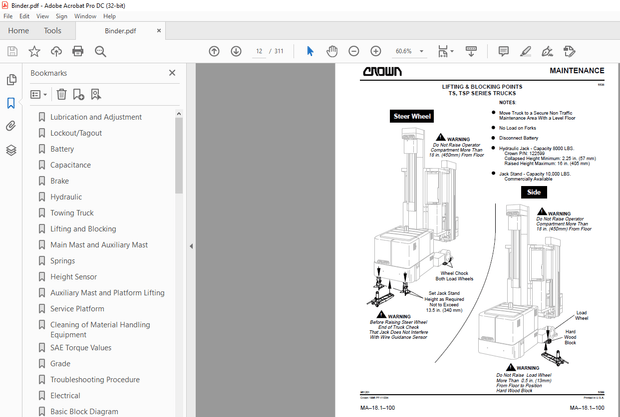This screenshot has width=620, height=417.
Task: Select the SAE Torque Values bookmark
Action: (x=81, y=348)
